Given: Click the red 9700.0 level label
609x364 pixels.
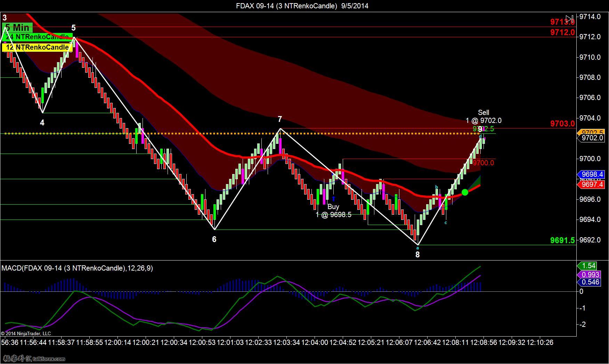Looking at the screenshot, I should (x=483, y=163).
